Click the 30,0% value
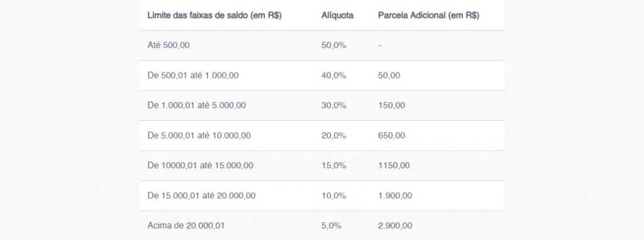644x240 pixels. pos(334,105)
